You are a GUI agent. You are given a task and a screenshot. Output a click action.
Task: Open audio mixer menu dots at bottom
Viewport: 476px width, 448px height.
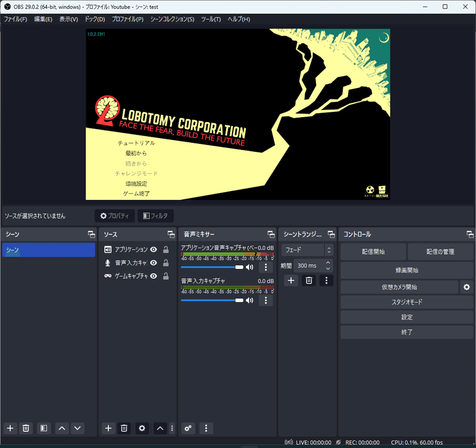[206, 428]
